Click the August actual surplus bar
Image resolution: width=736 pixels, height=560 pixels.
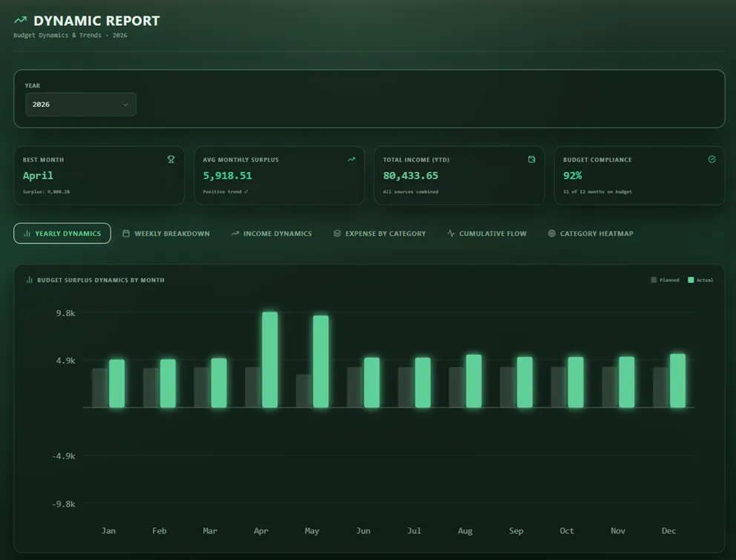pos(473,381)
